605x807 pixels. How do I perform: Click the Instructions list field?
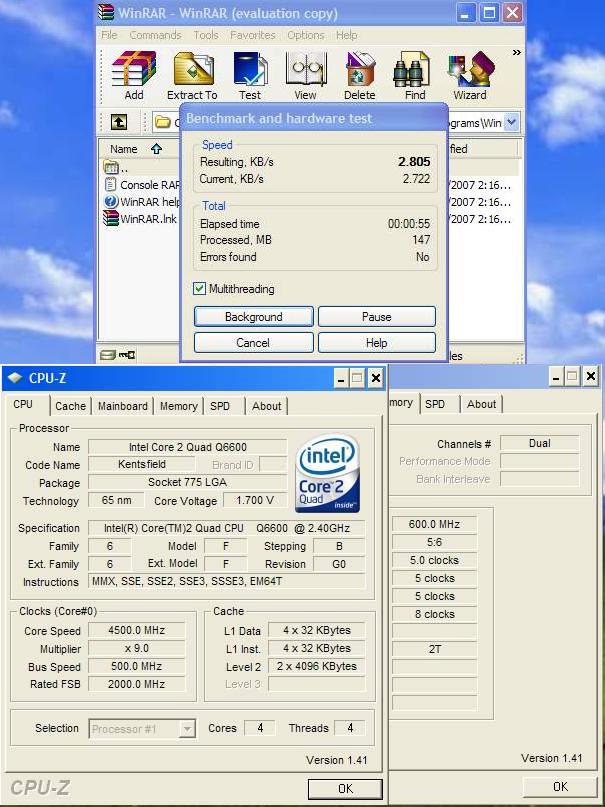(226, 582)
